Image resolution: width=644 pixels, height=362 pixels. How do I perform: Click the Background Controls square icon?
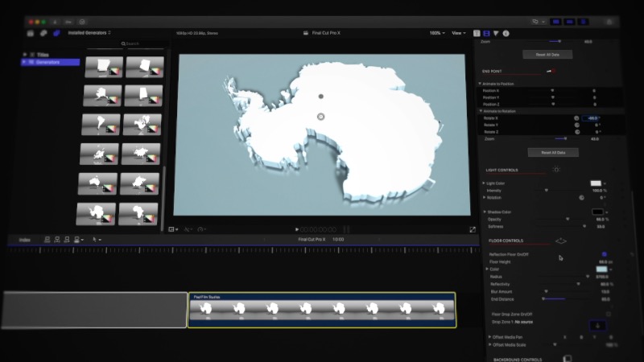568,359
